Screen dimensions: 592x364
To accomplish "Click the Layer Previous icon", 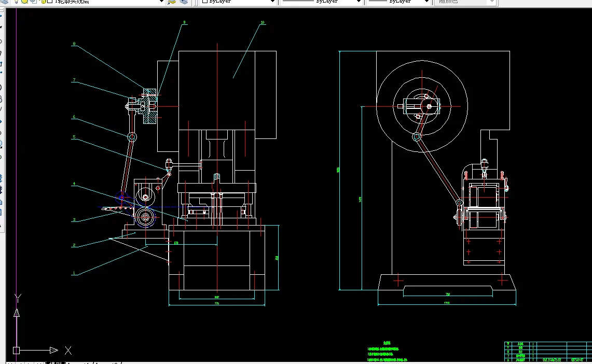I will 184,2.
